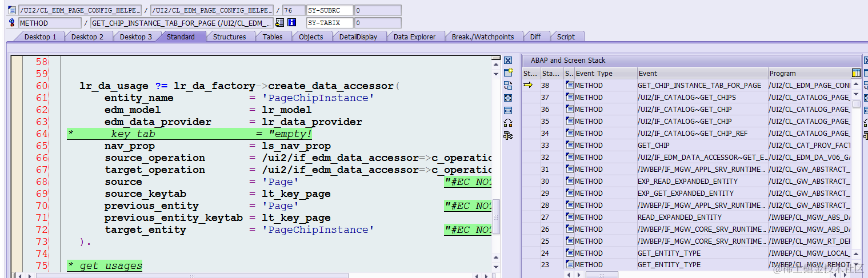Open the Tables tab
This screenshot has width=868, height=278.
point(273,37)
